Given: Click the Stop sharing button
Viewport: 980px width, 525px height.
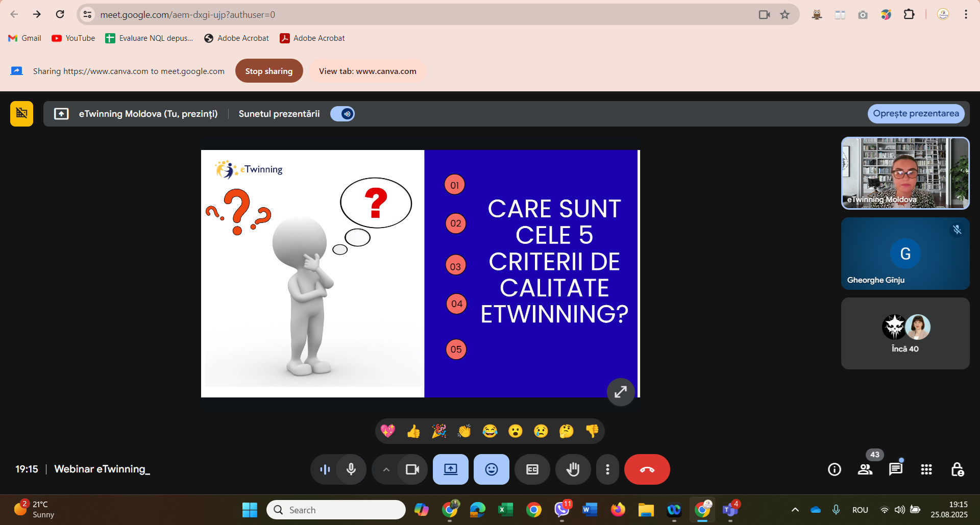Looking at the screenshot, I should click(269, 71).
